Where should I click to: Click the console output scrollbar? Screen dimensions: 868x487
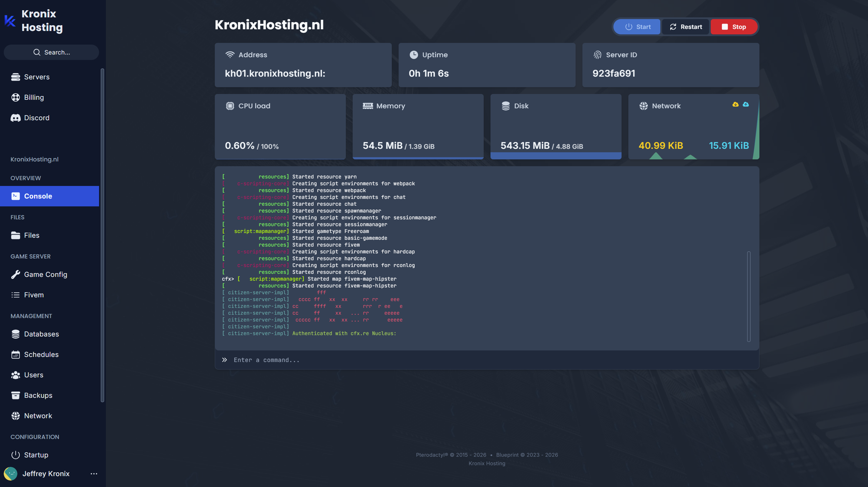point(749,297)
